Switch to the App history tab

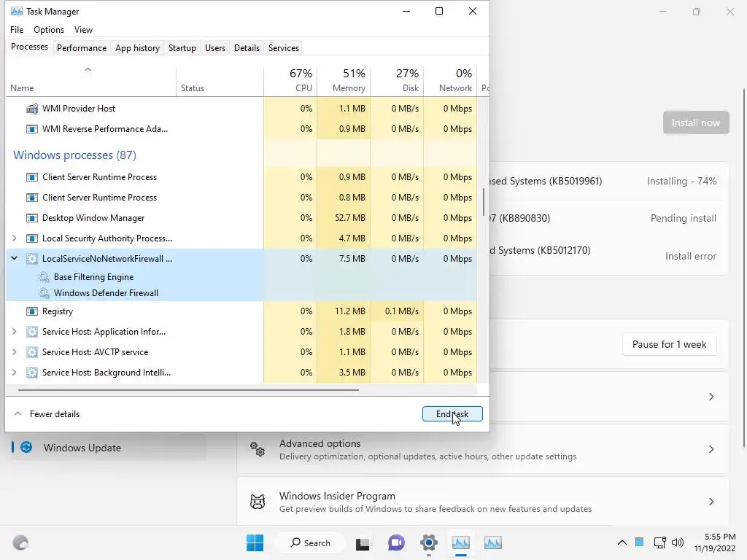137,48
